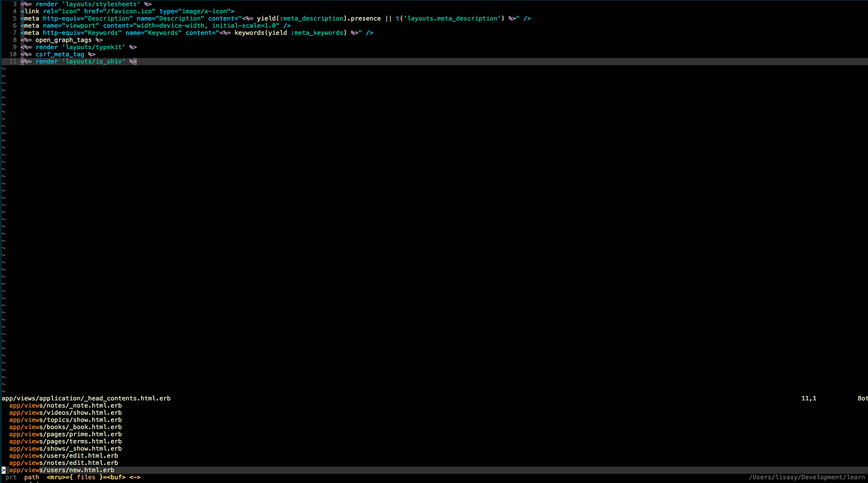Screen dimensions: 868x483
Task: Click the 11,1 cursor position indicator
Action: [809, 398]
